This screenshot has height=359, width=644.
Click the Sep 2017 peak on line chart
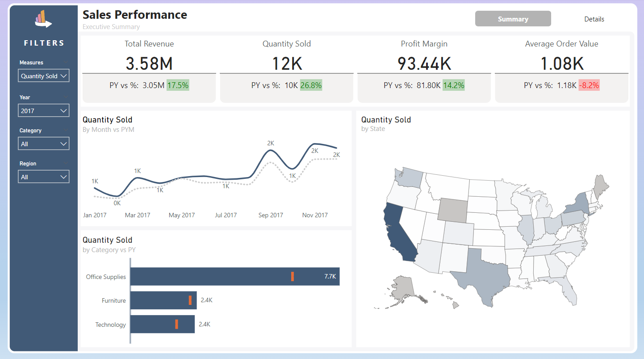coord(271,151)
